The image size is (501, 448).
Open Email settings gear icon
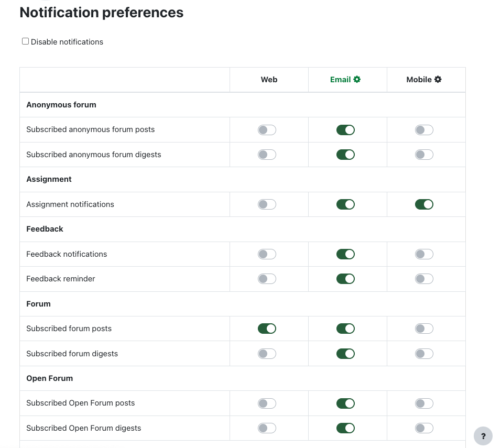[x=357, y=80]
